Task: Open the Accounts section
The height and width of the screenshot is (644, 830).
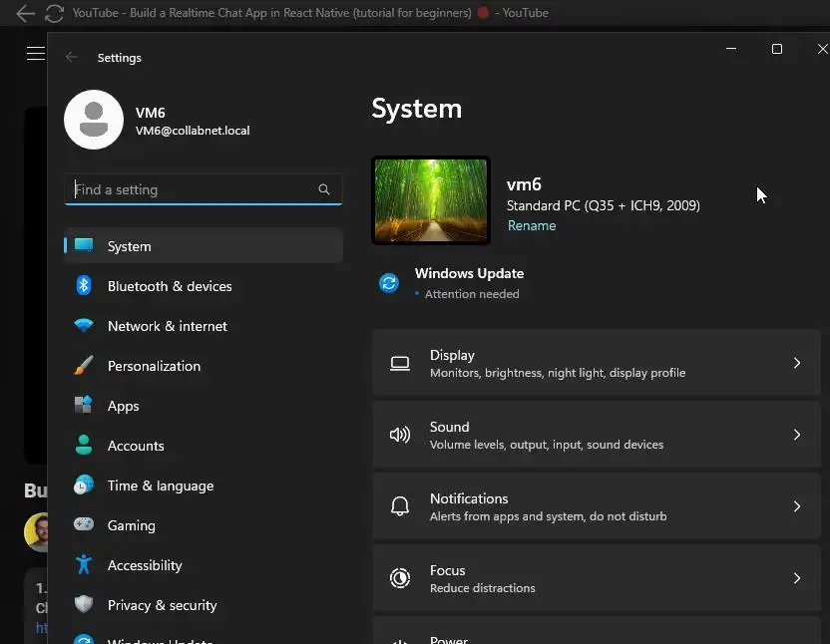Action: [x=204, y=446]
